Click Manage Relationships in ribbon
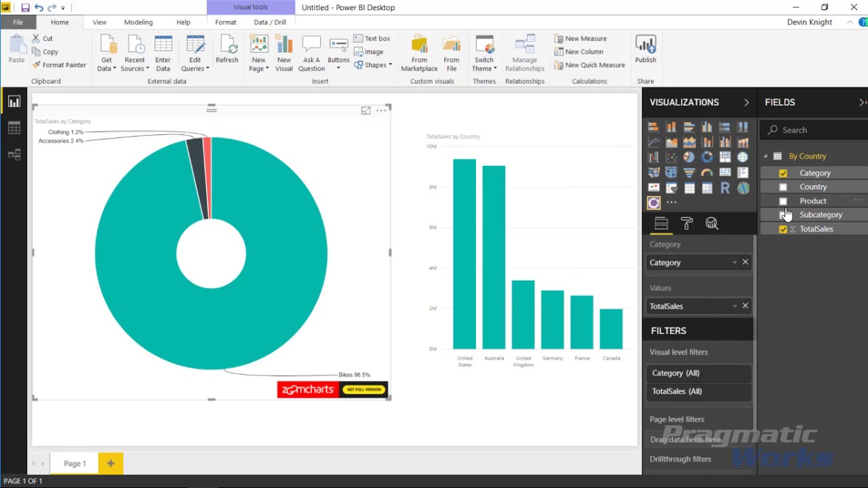The height and width of the screenshot is (488, 868). pos(525,54)
